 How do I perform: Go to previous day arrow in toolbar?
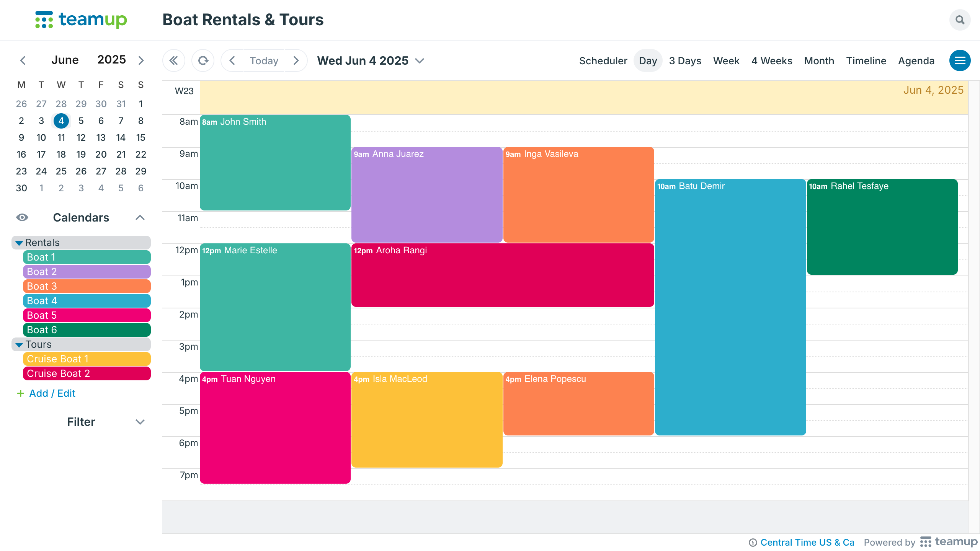pyautogui.click(x=232, y=60)
